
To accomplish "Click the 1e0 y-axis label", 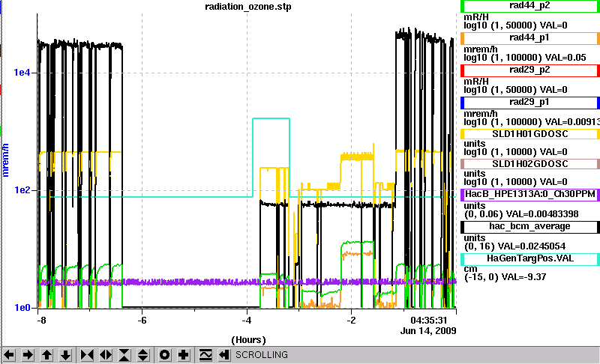I will coord(22,308).
